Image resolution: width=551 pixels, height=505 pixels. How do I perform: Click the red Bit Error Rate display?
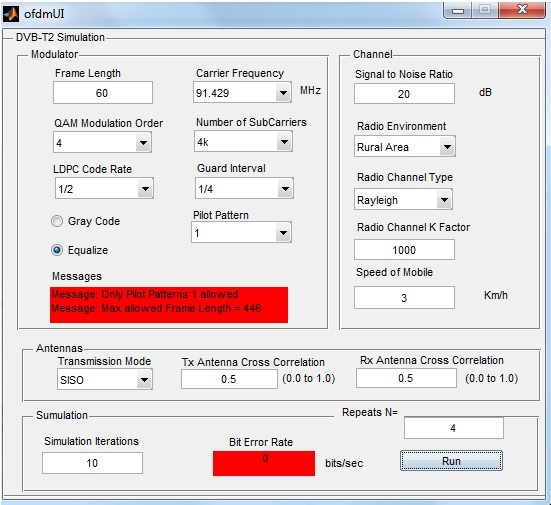click(264, 463)
